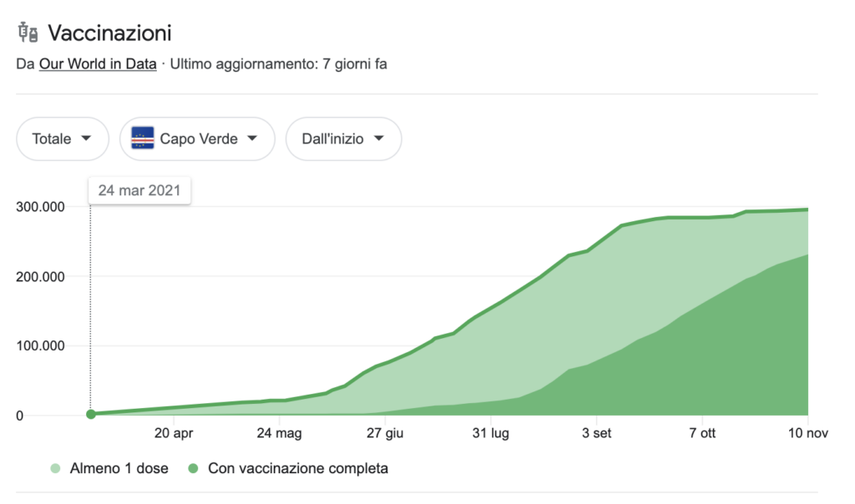Click the 10 nov date on the axis

(807, 433)
